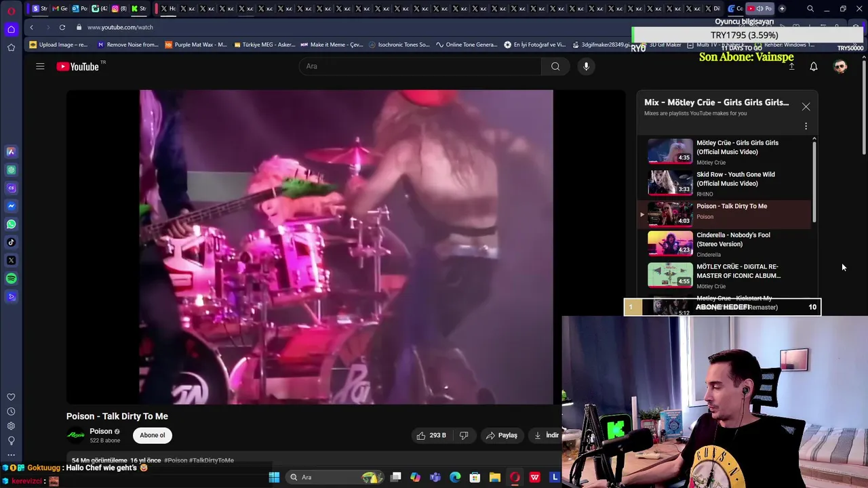The width and height of the screenshot is (868, 488).
Task: Open the 'Türkiye MEG - Asker...' bookmark folder
Action: 264,45
